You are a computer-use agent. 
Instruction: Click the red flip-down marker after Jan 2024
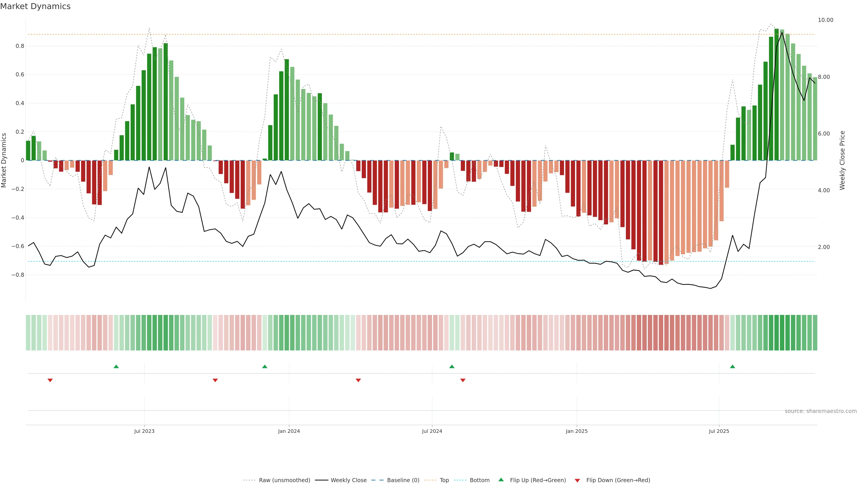[x=358, y=380]
